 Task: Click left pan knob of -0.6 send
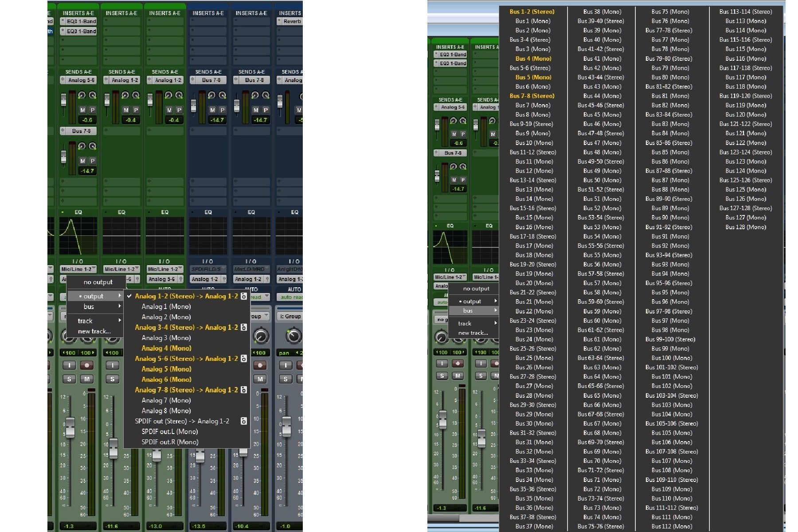[82, 95]
